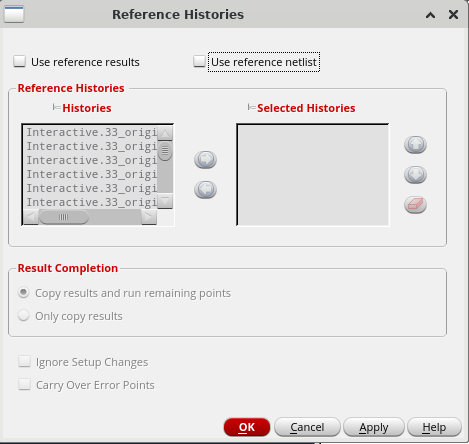Viewport: 469px width, 444px height.
Task: Select Only copy results radio option
Action: tap(24, 315)
